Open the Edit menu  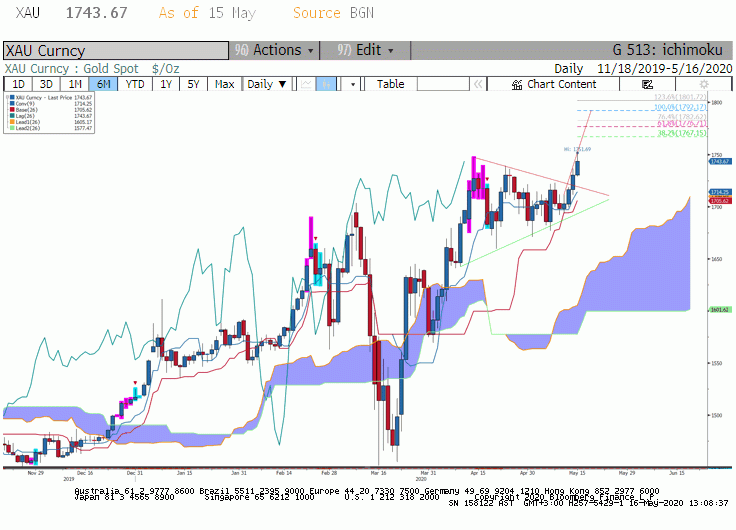point(365,50)
